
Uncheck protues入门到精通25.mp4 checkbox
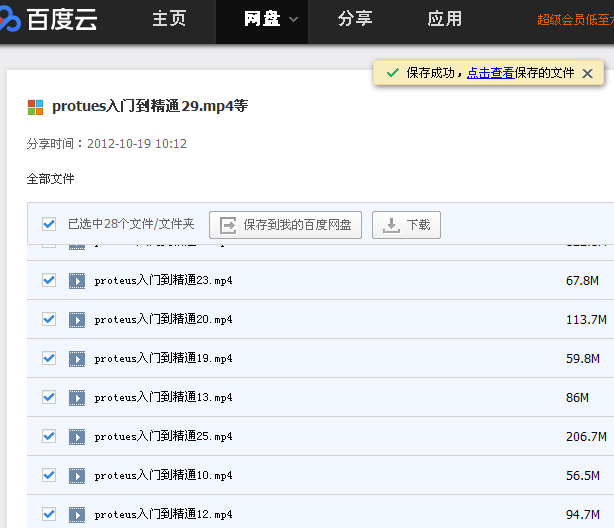[x=49, y=436]
